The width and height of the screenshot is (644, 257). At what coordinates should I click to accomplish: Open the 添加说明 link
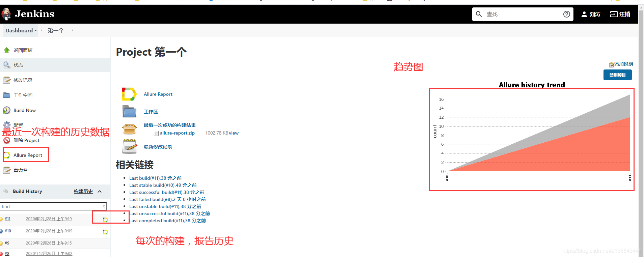[624, 64]
